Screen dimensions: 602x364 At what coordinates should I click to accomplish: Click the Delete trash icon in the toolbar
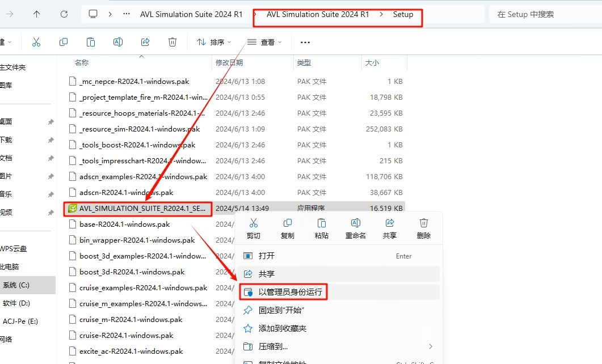pyautogui.click(x=172, y=42)
